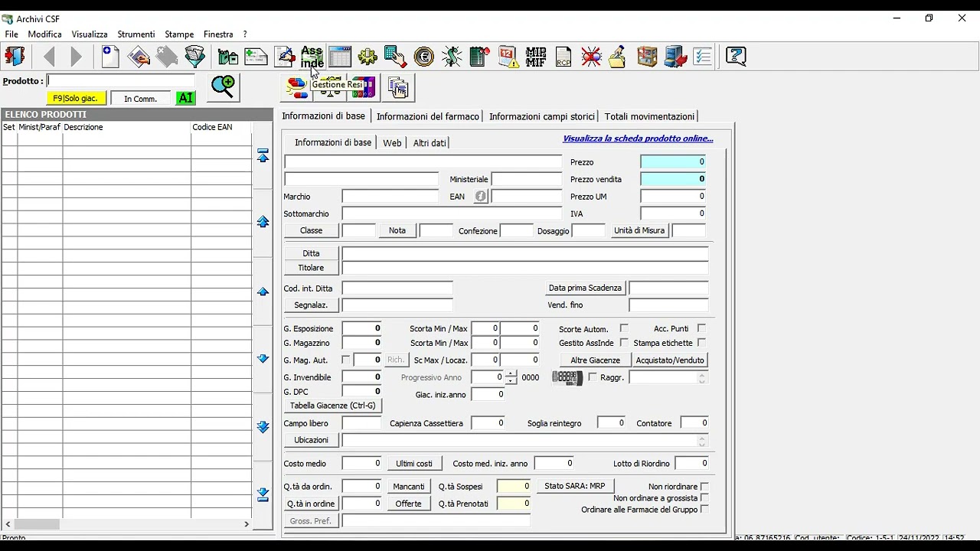Click the MIP MIF toolbar icon

(x=536, y=57)
